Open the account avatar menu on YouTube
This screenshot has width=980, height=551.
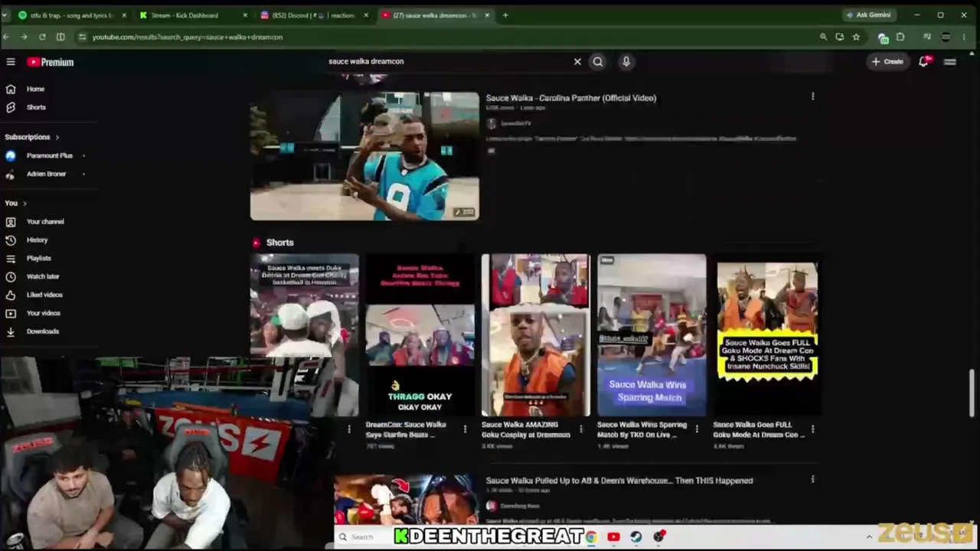[x=950, y=62]
